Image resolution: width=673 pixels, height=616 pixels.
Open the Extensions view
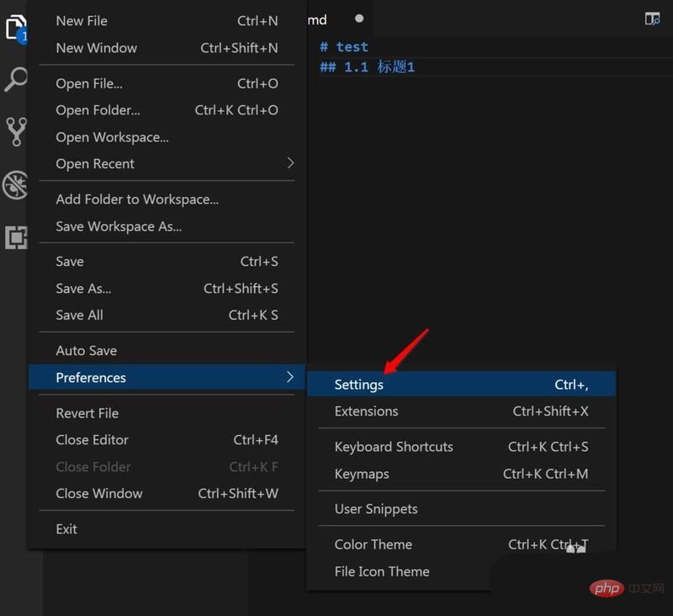[x=15, y=237]
